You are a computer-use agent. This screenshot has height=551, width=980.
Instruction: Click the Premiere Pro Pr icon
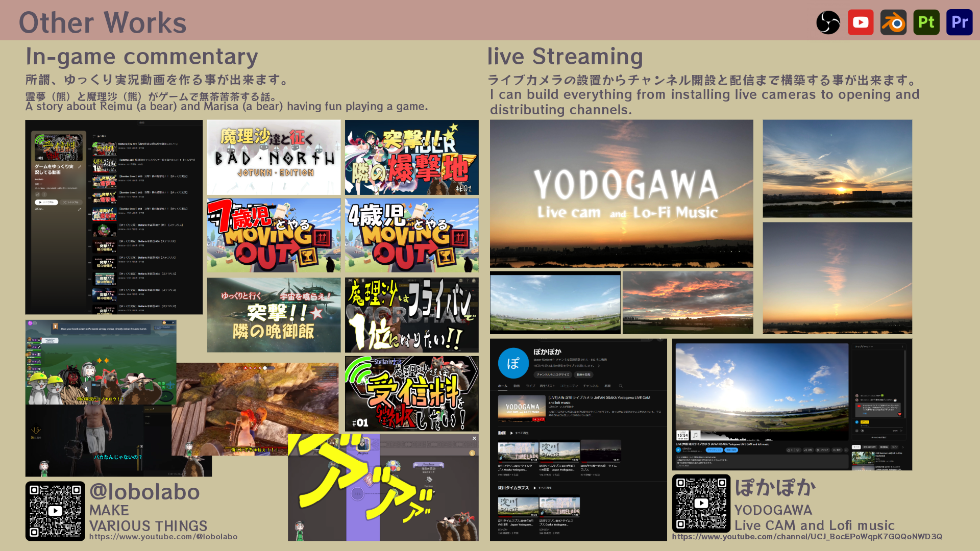click(959, 22)
